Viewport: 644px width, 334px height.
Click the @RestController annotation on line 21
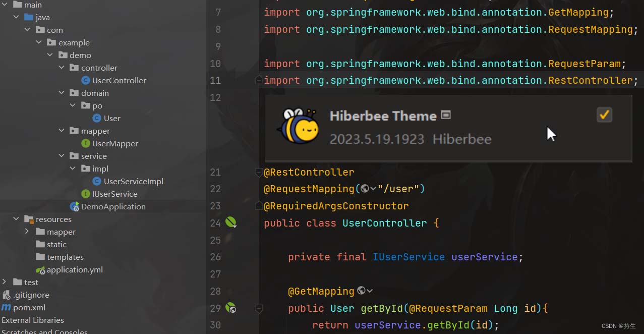pos(309,172)
